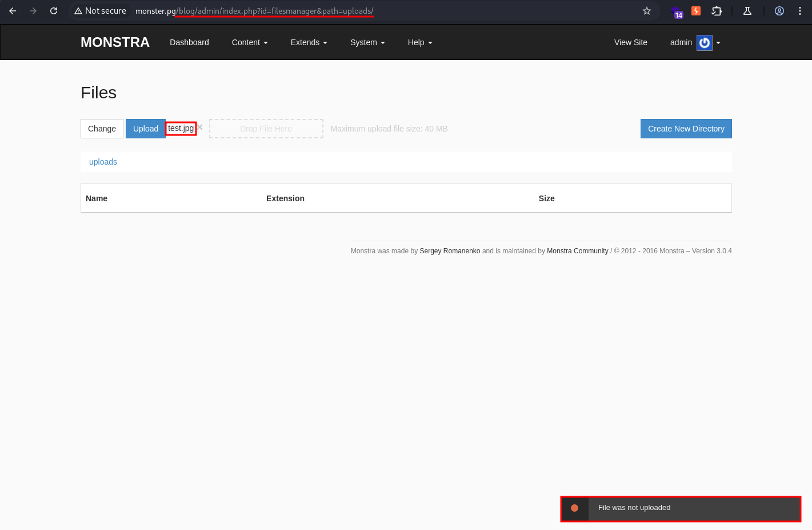Click the admin username text
Viewport: 812px width, 530px height.
(x=681, y=42)
